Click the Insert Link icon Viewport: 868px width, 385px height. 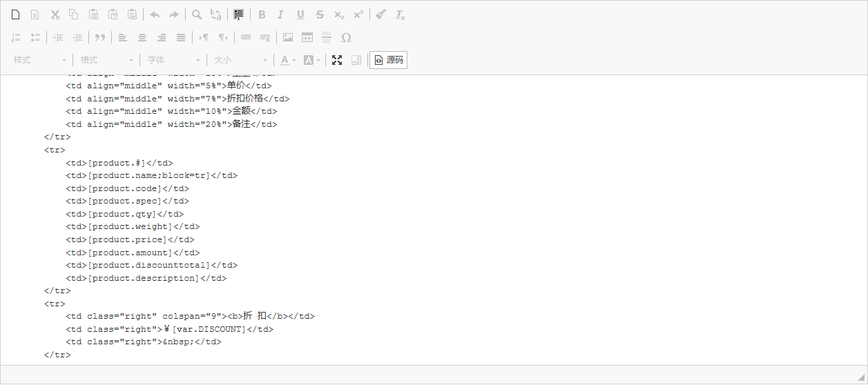[246, 37]
